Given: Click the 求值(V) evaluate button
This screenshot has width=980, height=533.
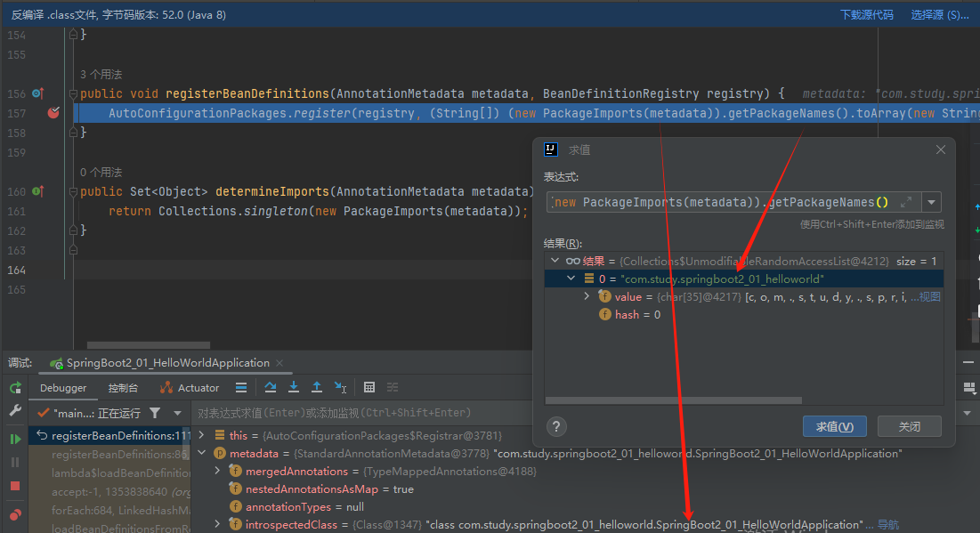Looking at the screenshot, I should point(834,427).
